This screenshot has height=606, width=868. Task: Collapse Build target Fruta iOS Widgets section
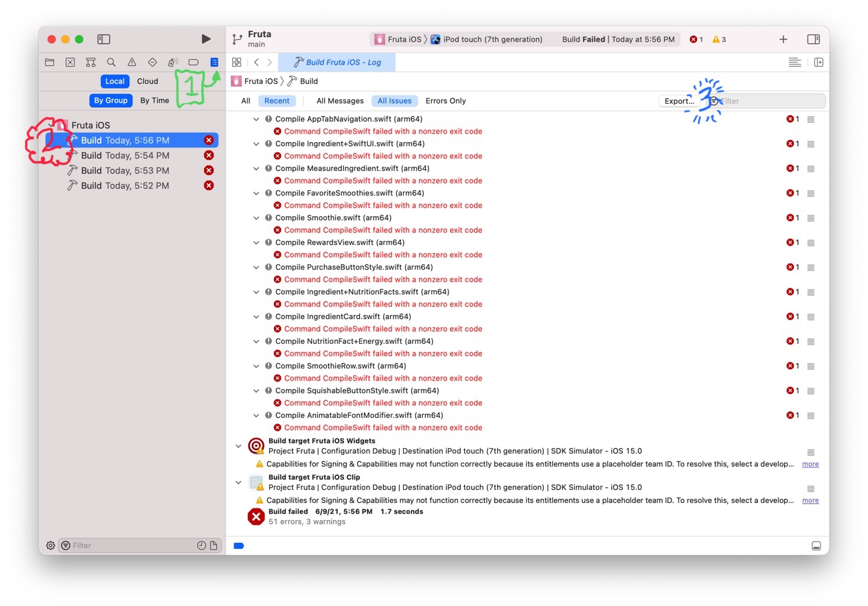(238, 446)
